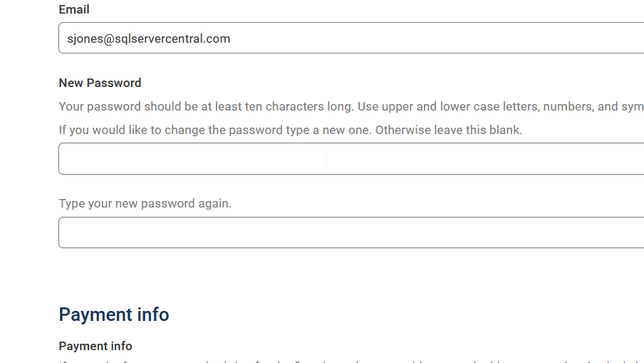Click the "@" symbol in the email address
This screenshot has width=644, height=363.
[x=108, y=39]
